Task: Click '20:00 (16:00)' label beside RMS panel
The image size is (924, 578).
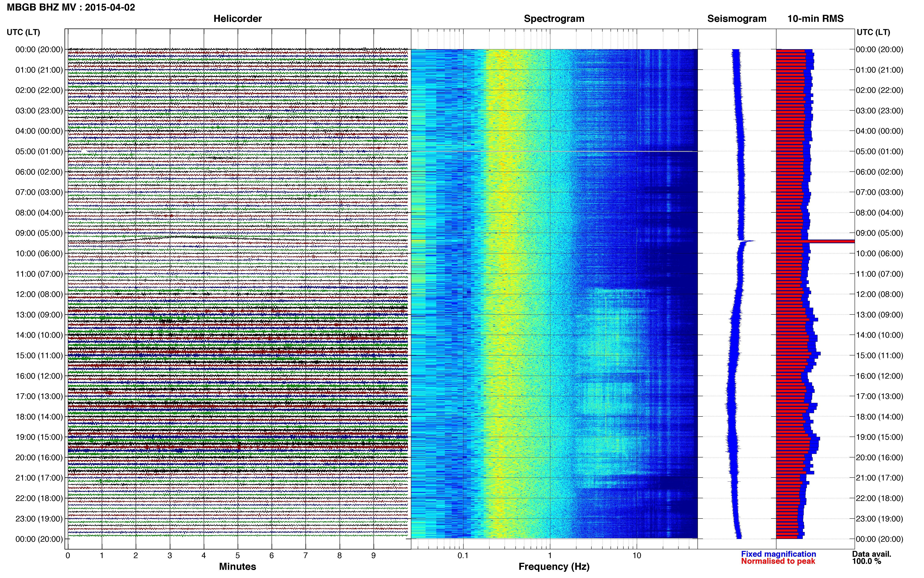Action: 879,458
